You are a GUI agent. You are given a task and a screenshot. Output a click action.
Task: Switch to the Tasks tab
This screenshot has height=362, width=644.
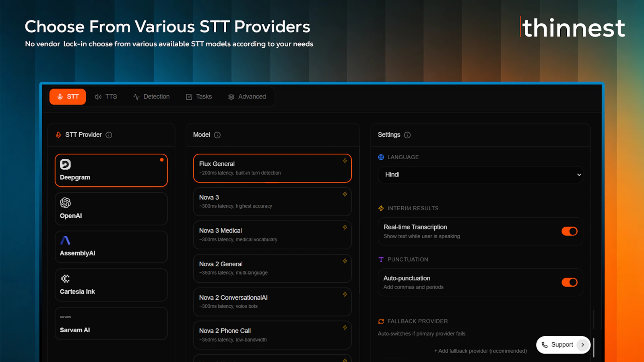click(199, 97)
